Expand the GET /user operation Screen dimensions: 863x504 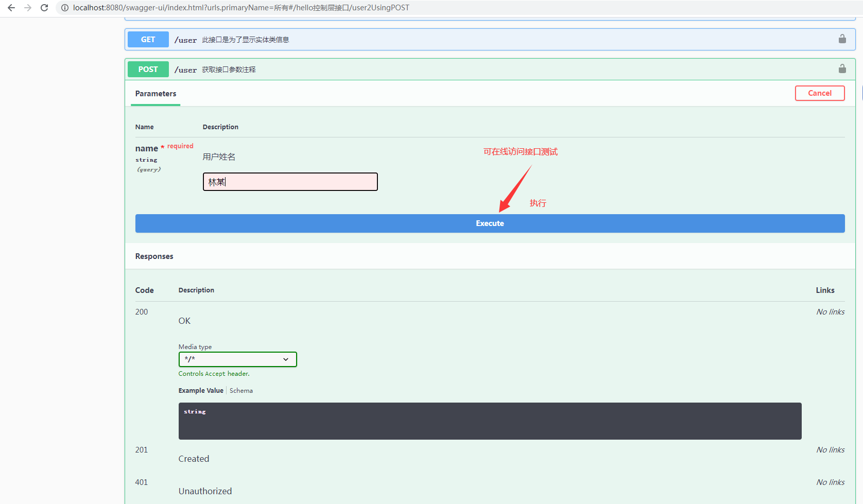tap(490, 40)
